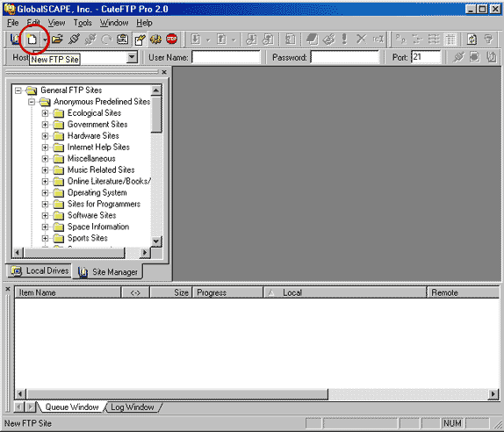
Task: Sort queue by Progress column
Action: point(228,292)
